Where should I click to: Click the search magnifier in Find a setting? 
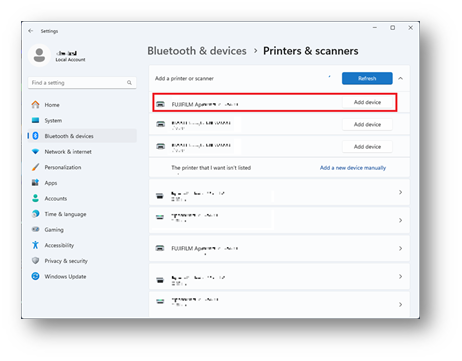[129, 82]
